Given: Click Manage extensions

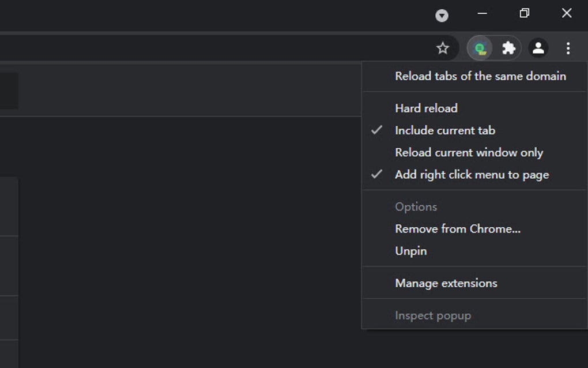Looking at the screenshot, I should 446,283.
